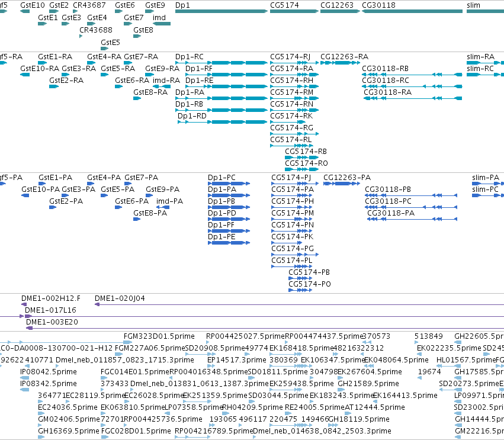Select EST GH21589.5prime

[340, 390]
